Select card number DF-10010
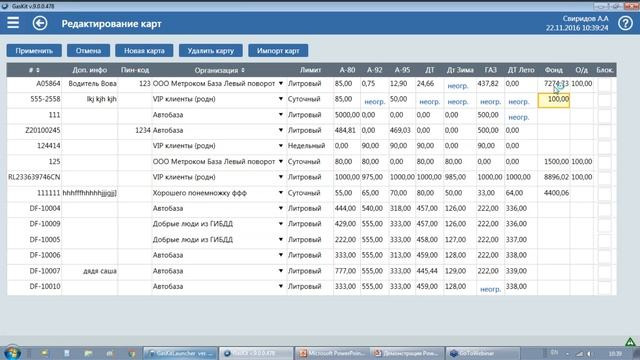The width and height of the screenshot is (640, 360). (x=44, y=287)
